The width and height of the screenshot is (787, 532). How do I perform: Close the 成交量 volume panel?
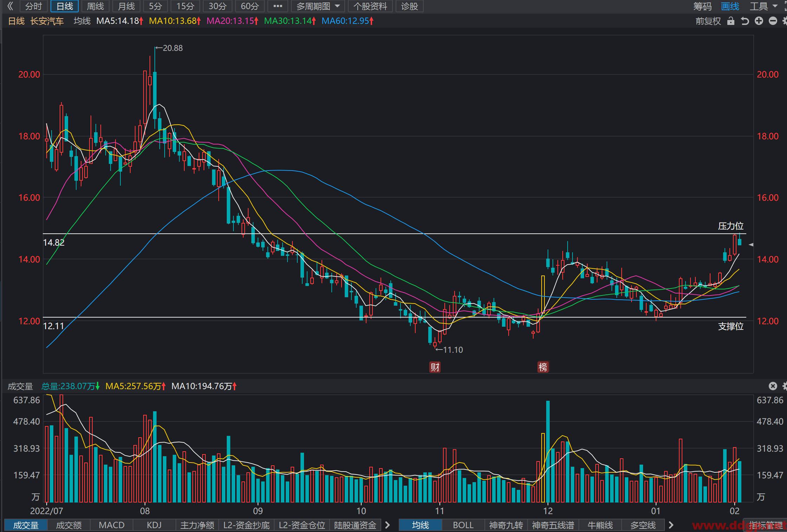click(x=773, y=386)
